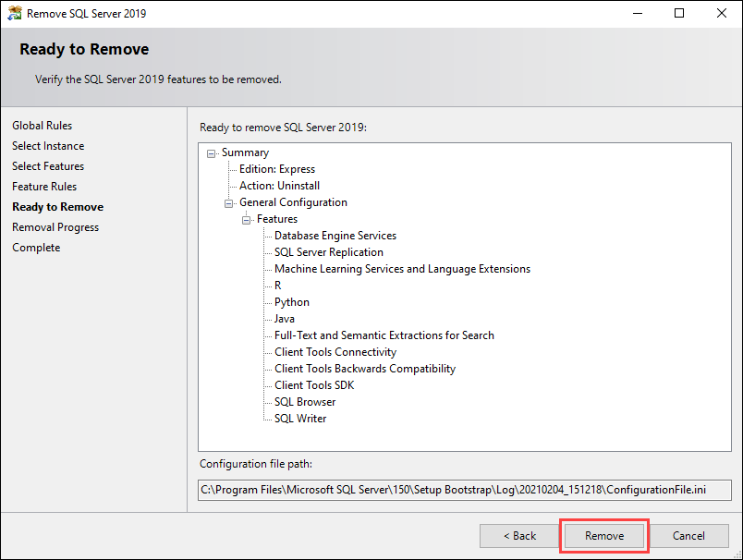Collapse the General Configuration node
Image resolution: width=743 pixels, height=560 pixels.
pos(229,203)
